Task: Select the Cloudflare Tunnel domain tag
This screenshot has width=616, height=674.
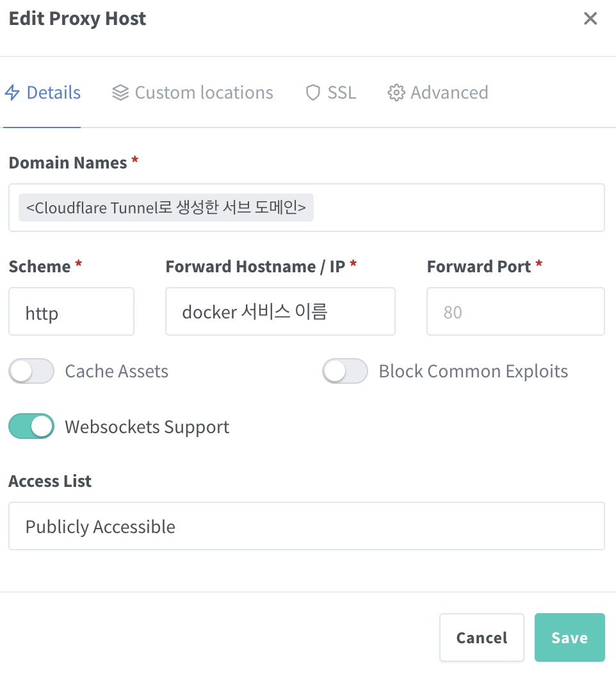Action: point(166,208)
